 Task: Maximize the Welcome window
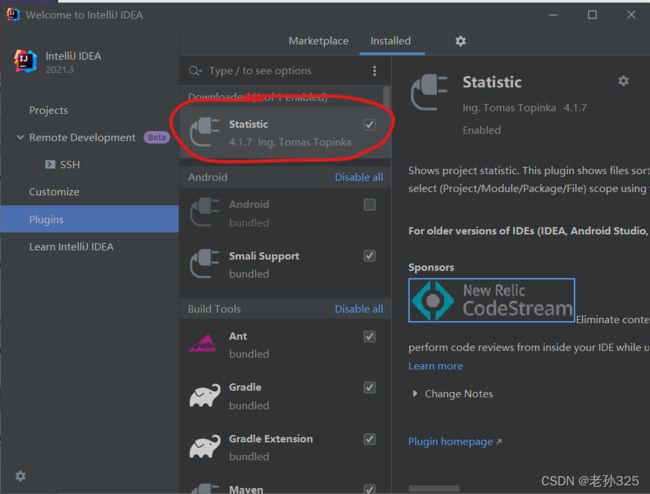(x=592, y=15)
